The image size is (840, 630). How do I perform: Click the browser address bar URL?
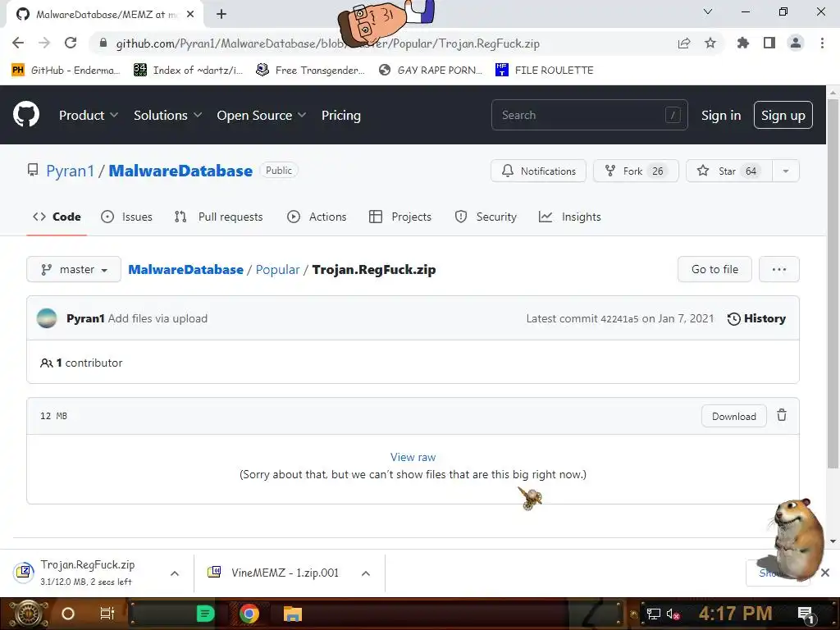click(x=327, y=43)
